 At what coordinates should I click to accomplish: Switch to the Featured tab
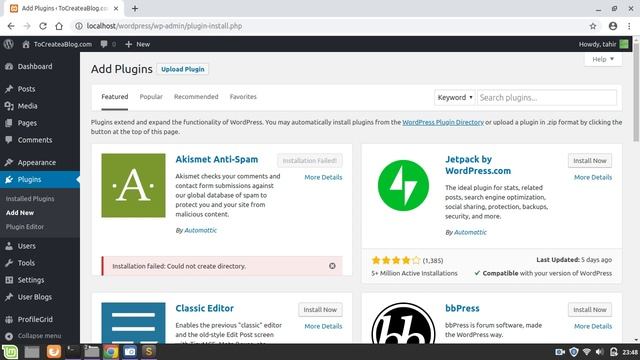click(x=115, y=97)
